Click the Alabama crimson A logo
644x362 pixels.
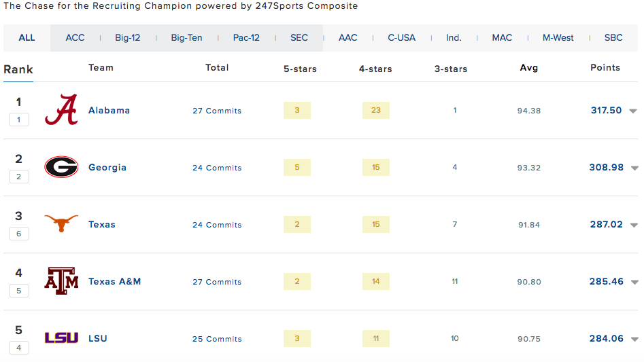click(61, 110)
